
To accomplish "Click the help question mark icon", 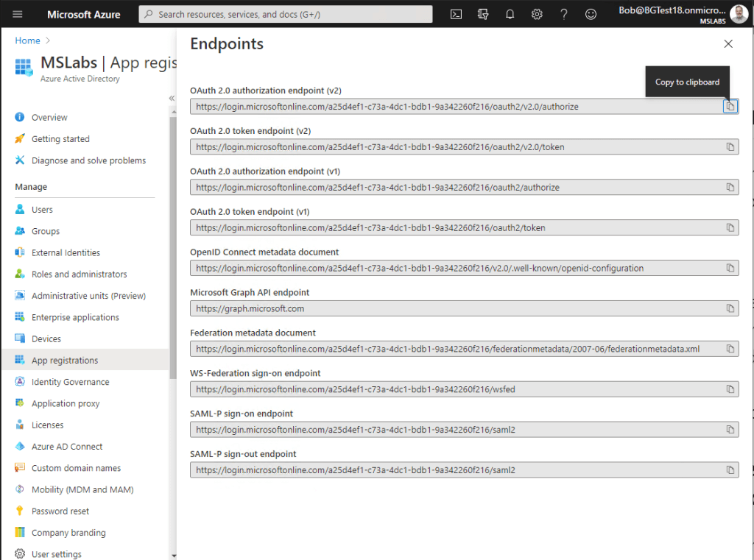I will [x=564, y=14].
